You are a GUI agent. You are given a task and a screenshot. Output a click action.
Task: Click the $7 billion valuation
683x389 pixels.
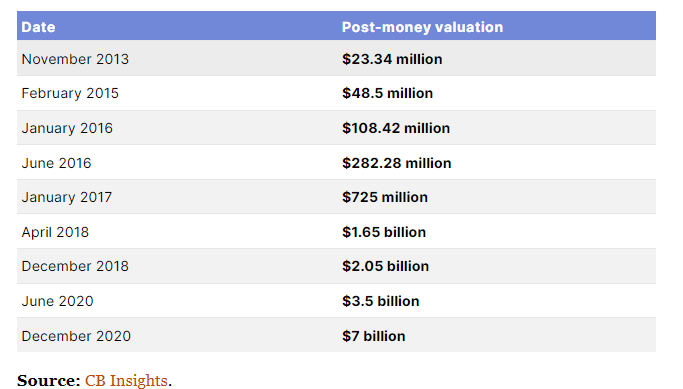pos(373,336)
